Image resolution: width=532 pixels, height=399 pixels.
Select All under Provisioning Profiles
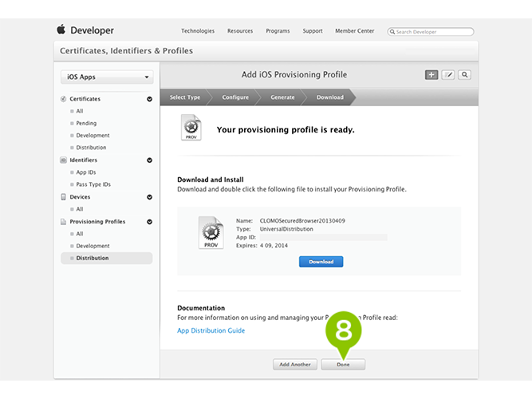pyautogui.click(x=80, y=234)
